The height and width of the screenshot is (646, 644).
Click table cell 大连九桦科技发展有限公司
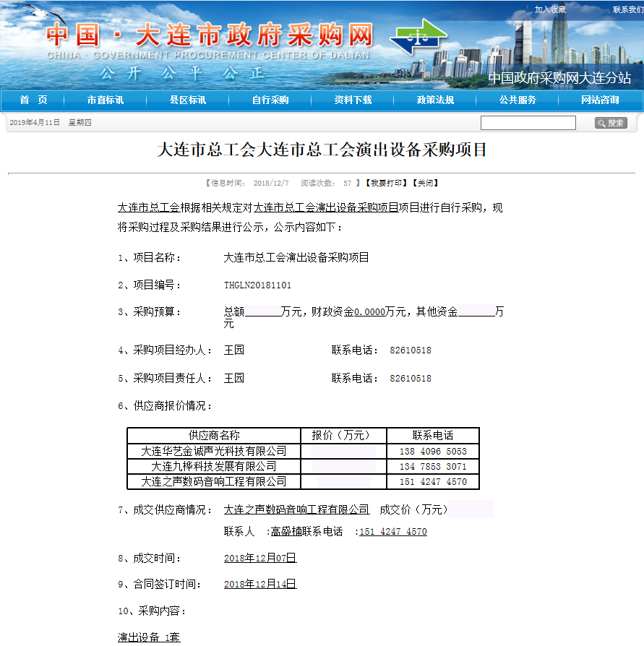click(x=214, y=466)
